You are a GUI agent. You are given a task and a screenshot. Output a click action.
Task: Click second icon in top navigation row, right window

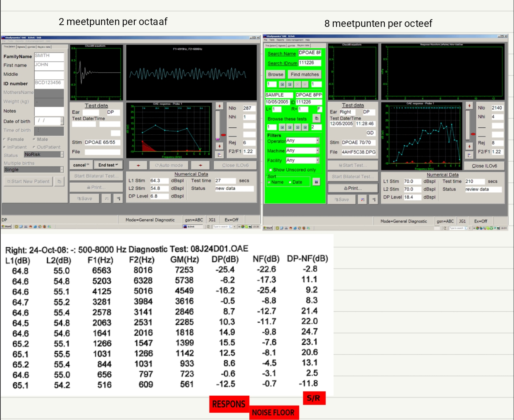pos(290,84)
